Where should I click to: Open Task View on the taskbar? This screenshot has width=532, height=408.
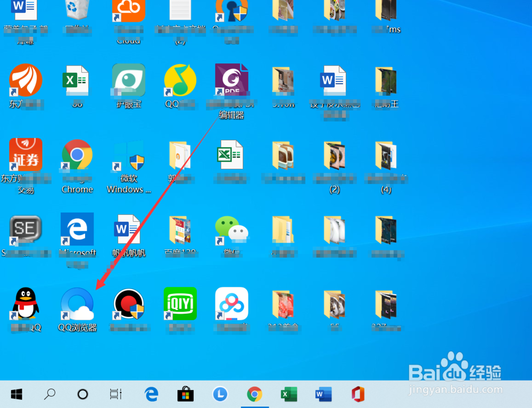pos(115,394)
